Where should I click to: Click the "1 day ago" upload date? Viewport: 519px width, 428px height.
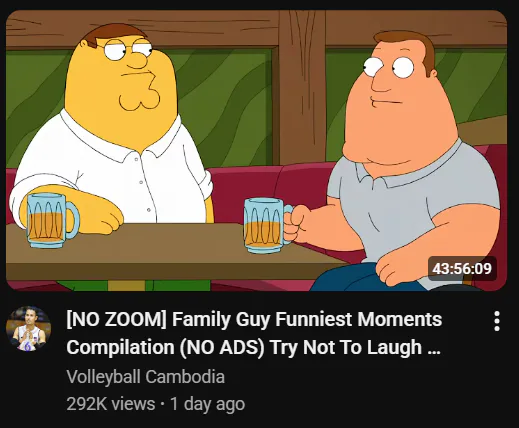[207, 404]
